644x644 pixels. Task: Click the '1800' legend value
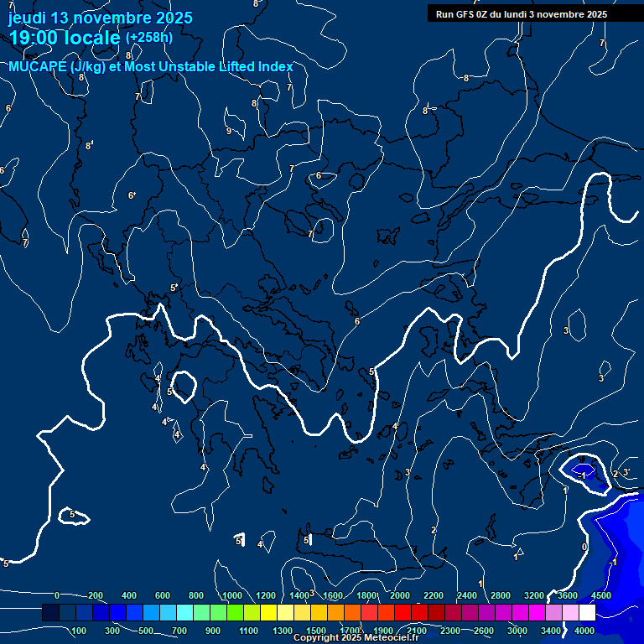pos(366,595)
